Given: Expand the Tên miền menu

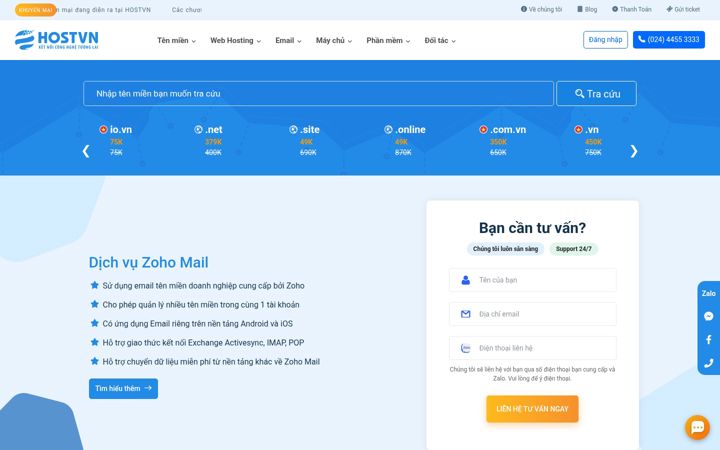Looking at the screenshot, I should click(176, 40).
